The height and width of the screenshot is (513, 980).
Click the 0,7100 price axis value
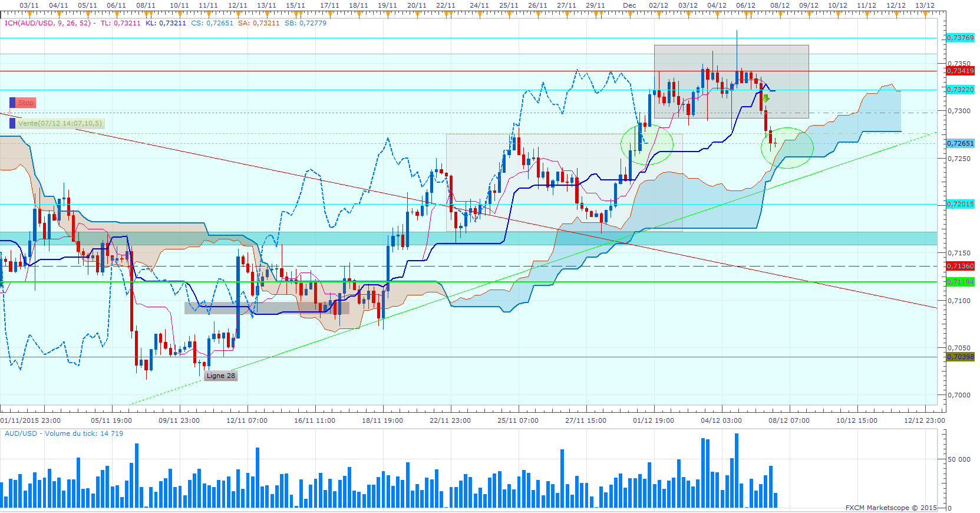point(959,301)
